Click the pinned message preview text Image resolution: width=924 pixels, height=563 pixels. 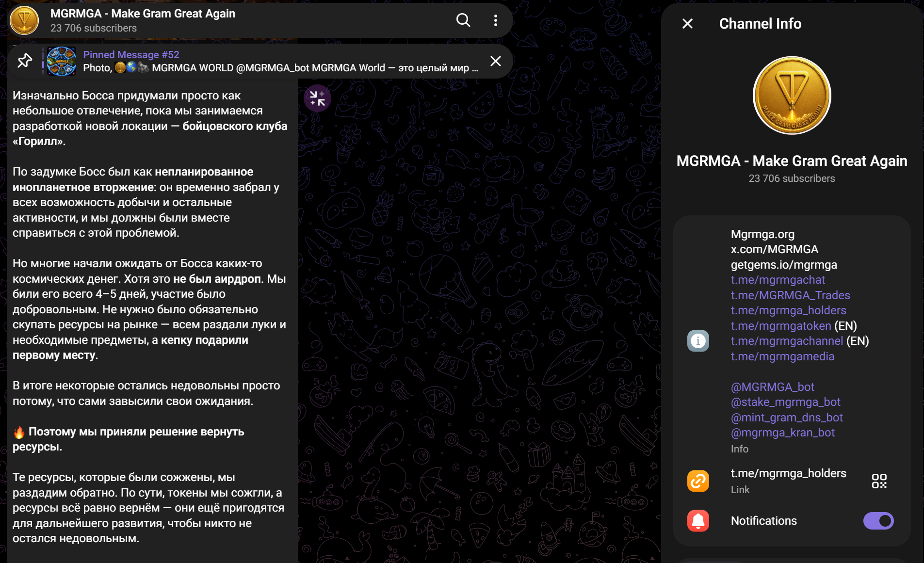pyautogui.click(x=281, y=68)
